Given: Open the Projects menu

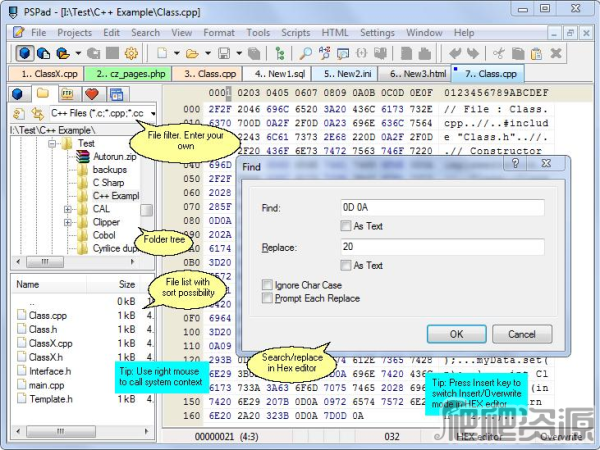Looking at the screenshot, I should [74, 33].
